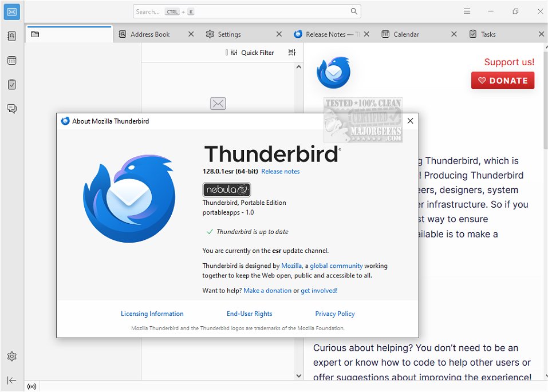The width and height of the screenshot is (548, 392).
Task: Click the 'portableapps - 1.0' text
Action: pyautogui.click(x=228, y=212)
